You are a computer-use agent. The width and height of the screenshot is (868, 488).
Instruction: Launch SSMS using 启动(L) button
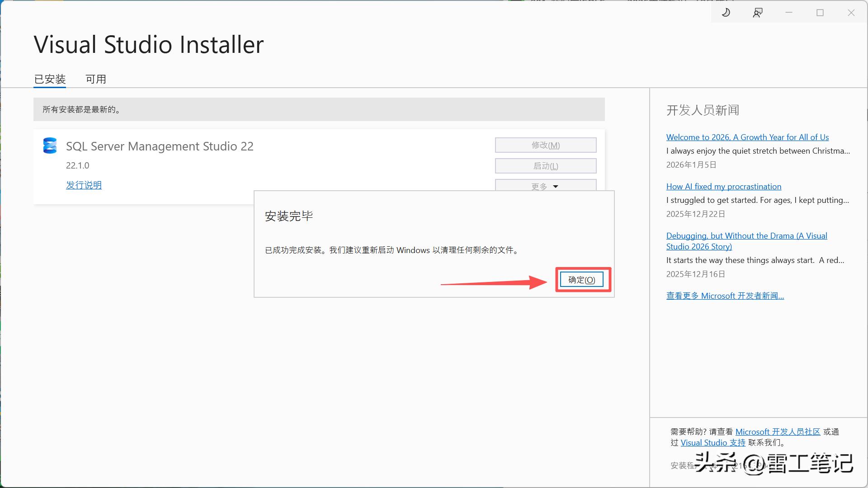click(545, 166)
